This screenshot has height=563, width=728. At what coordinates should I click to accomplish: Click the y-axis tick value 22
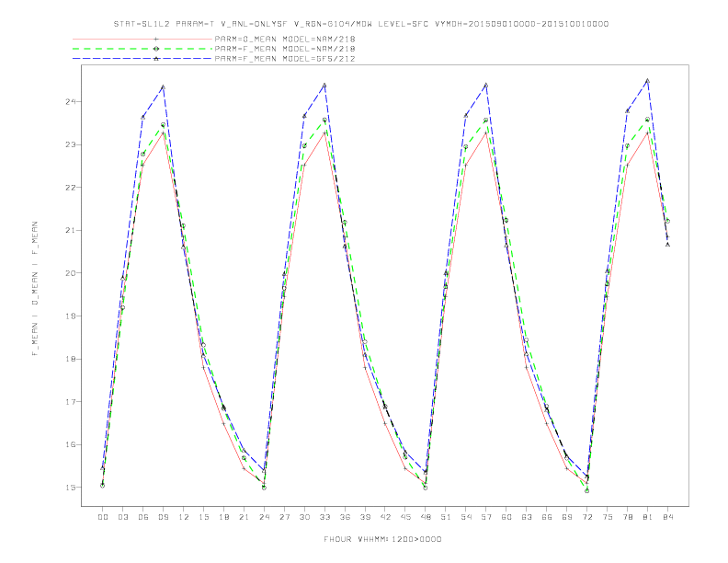click(71, 187)
